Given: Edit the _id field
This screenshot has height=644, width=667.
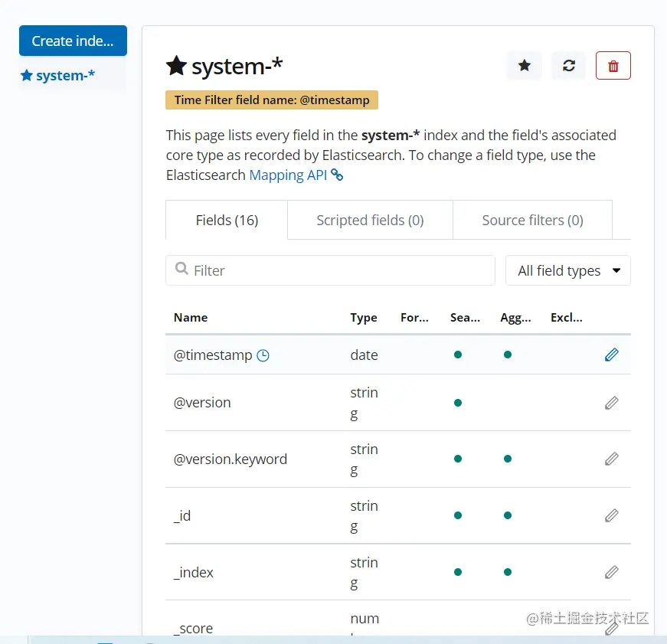Looking at the screenshot, I should [611, 515].
